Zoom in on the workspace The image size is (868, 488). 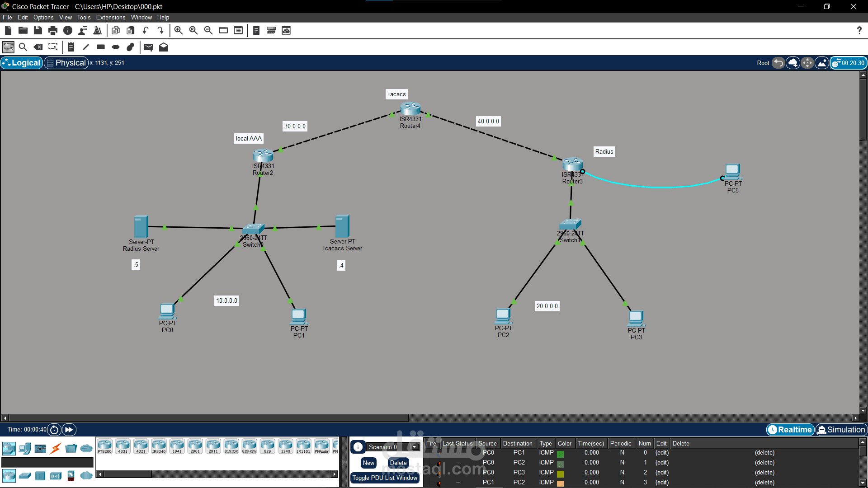click(x=179, y=30)
